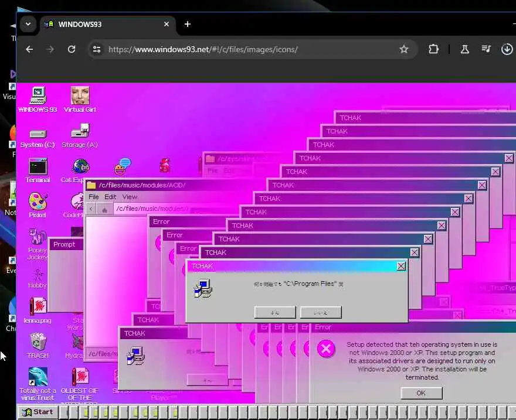Bookmark this page with the star icon
This screenshot has width=516, height=420.
[404, 49]
